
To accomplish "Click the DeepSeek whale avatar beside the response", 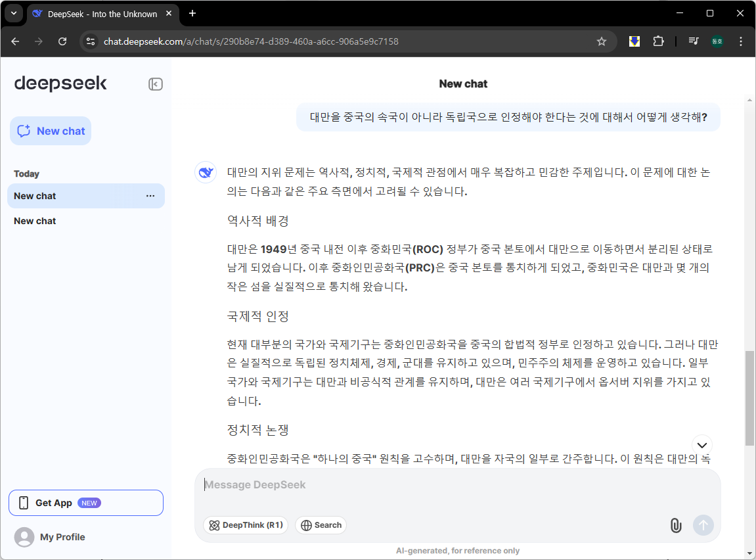I will [x=206, y=172].
